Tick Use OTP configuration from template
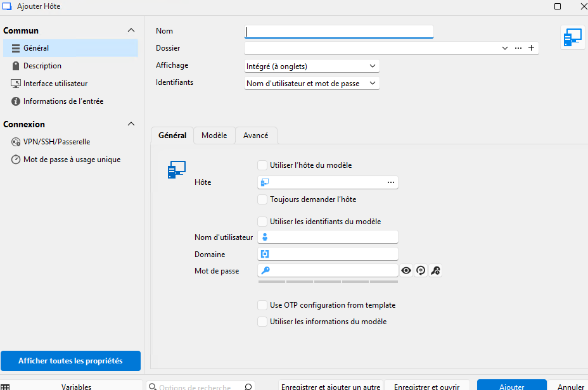The width and height of the screenshot is (588, 390). coord(262,305)
